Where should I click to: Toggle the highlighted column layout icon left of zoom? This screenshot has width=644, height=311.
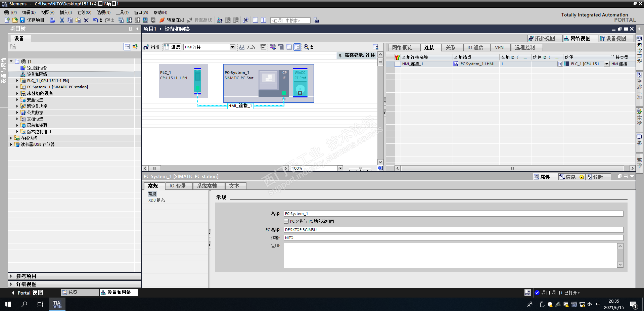click(x=297, y=47)
